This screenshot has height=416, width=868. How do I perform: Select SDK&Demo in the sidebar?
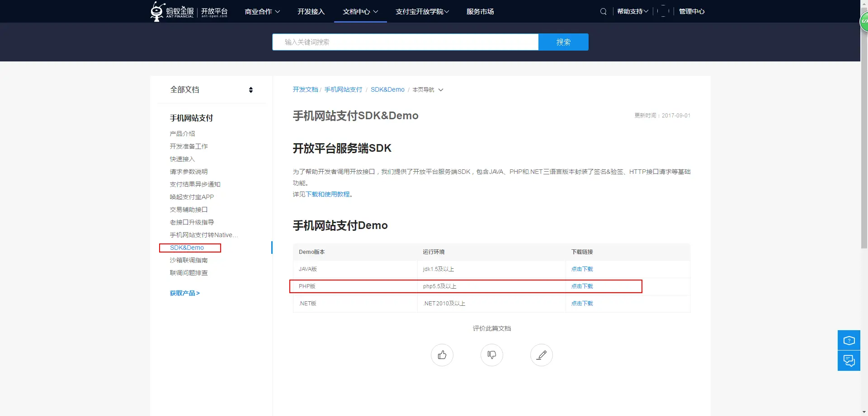tap(187, 248)
